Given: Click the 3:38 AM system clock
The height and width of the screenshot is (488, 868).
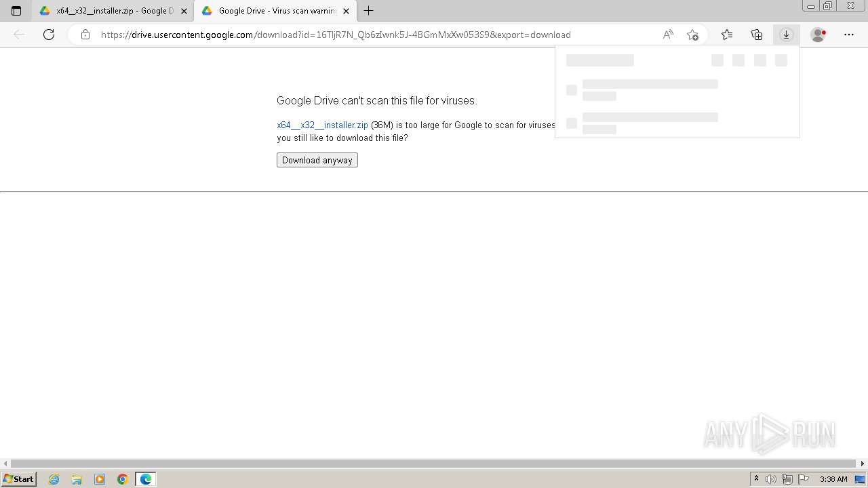Looking at the screenshot, I should tap(833, 479).
